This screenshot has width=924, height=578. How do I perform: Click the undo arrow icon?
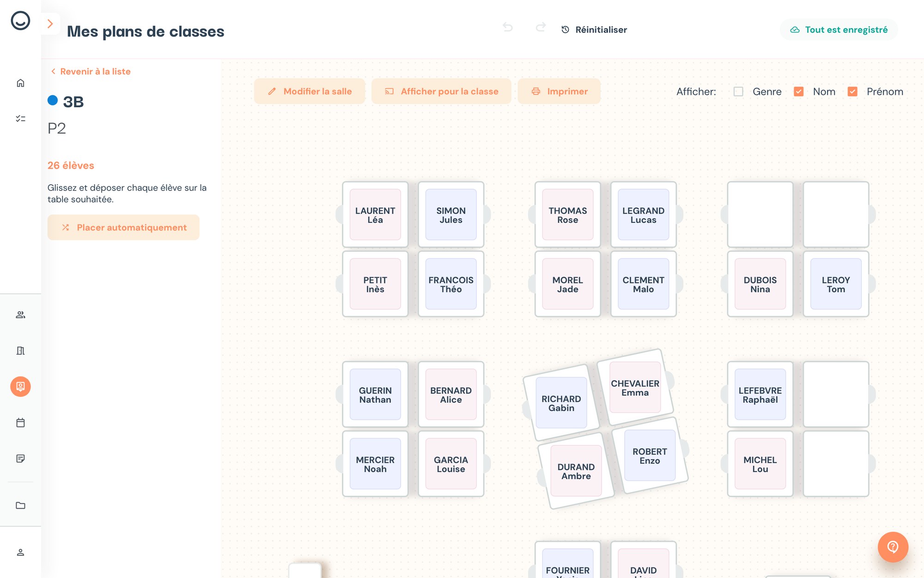508,27
